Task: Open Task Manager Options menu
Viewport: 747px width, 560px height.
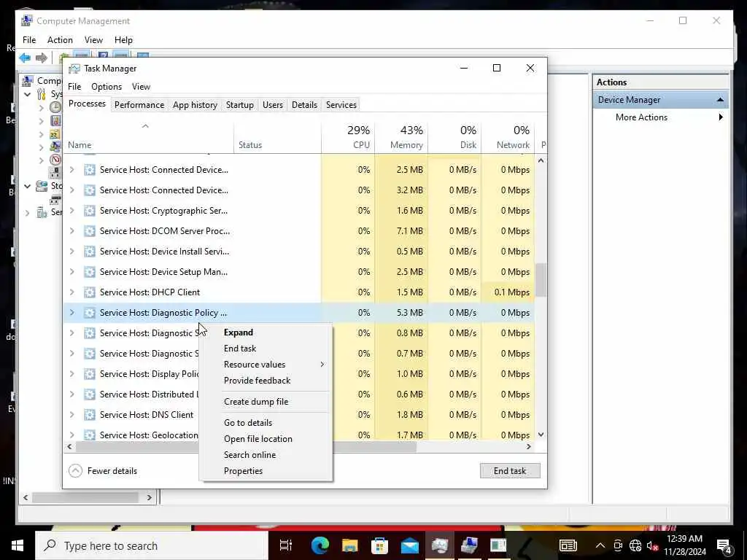Action: click(107, 87)
